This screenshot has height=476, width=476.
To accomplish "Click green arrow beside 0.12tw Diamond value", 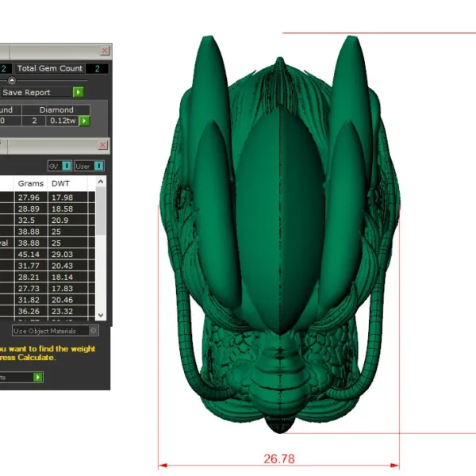I will tap(84, 121).
